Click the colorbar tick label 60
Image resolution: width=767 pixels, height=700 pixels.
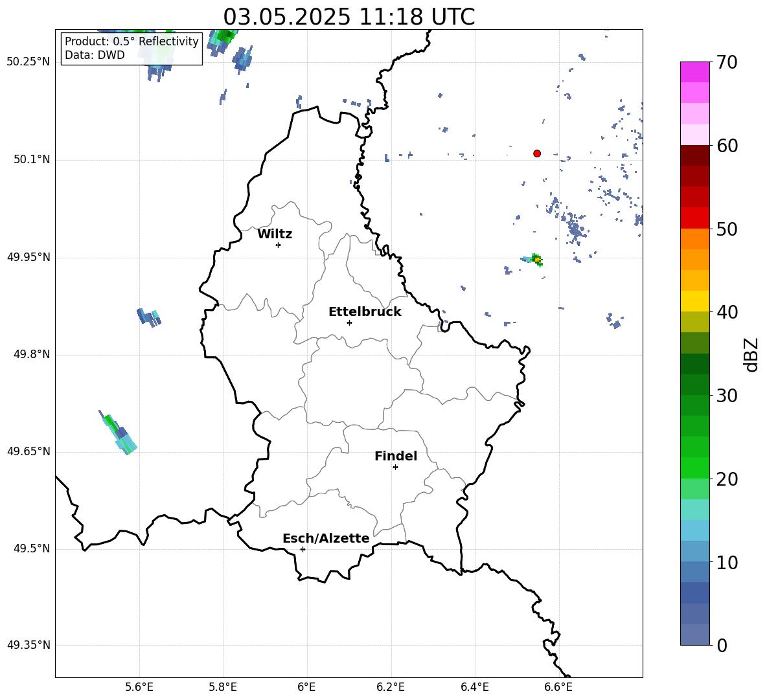(x=727, y=146)
